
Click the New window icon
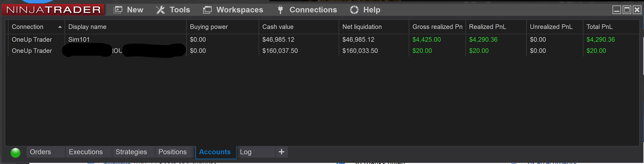pyautogui.click(x=118, y=10)
